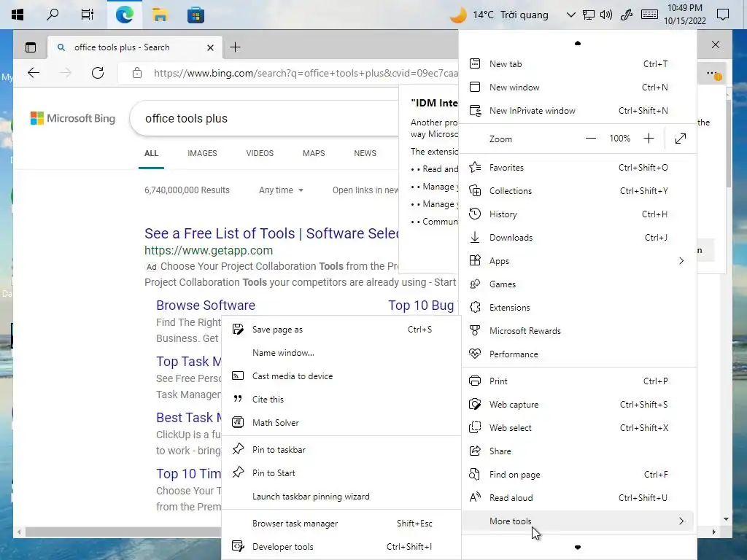Refresh the page
747x560 pixels.
pyautogui.click(x=98, y=73)
